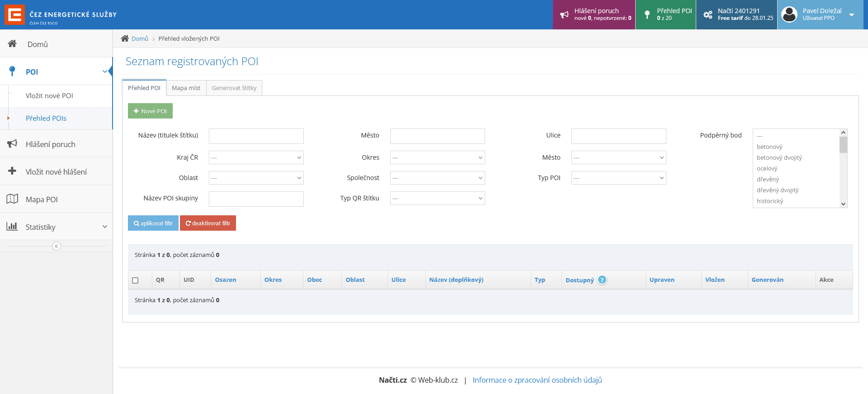868x394 pixels.
Task: Open the Typ QR štítku dropdown
Action: pos(437,198)
